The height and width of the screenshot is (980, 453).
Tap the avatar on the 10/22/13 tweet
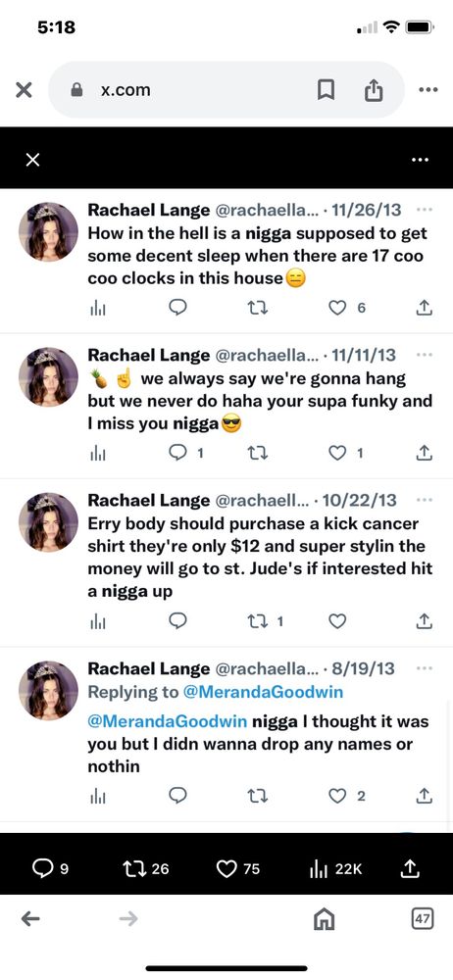point(48,522)
